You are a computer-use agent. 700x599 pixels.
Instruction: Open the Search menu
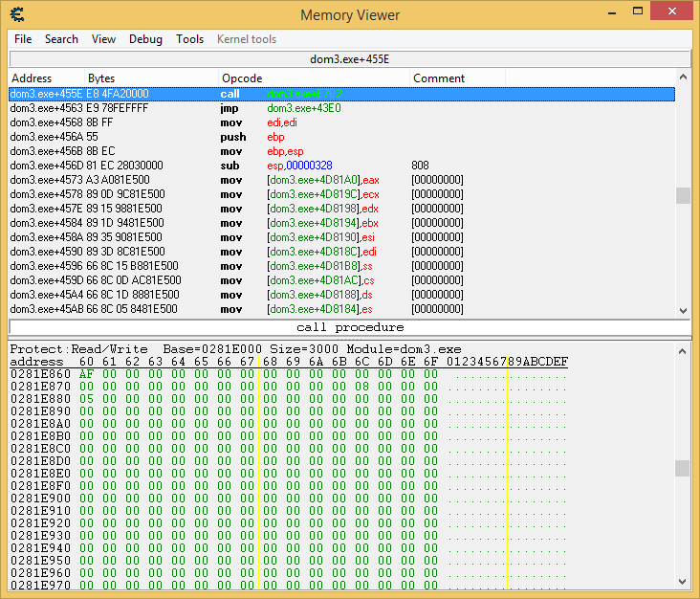tap(61, 39)
